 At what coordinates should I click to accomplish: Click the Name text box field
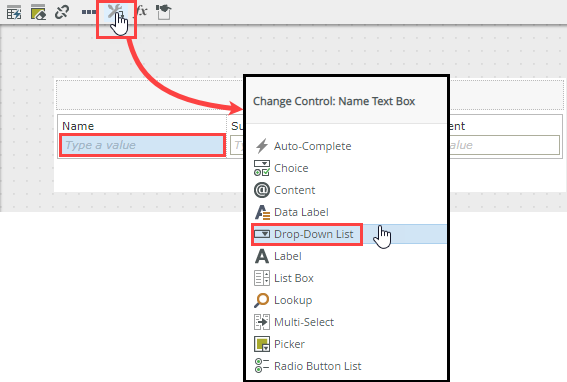142,145
